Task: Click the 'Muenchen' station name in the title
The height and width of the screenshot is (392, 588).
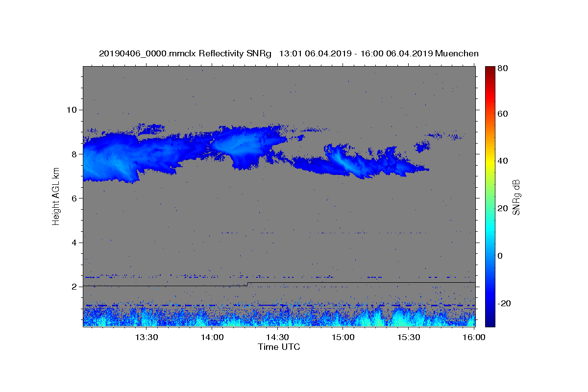Action: 457,53
